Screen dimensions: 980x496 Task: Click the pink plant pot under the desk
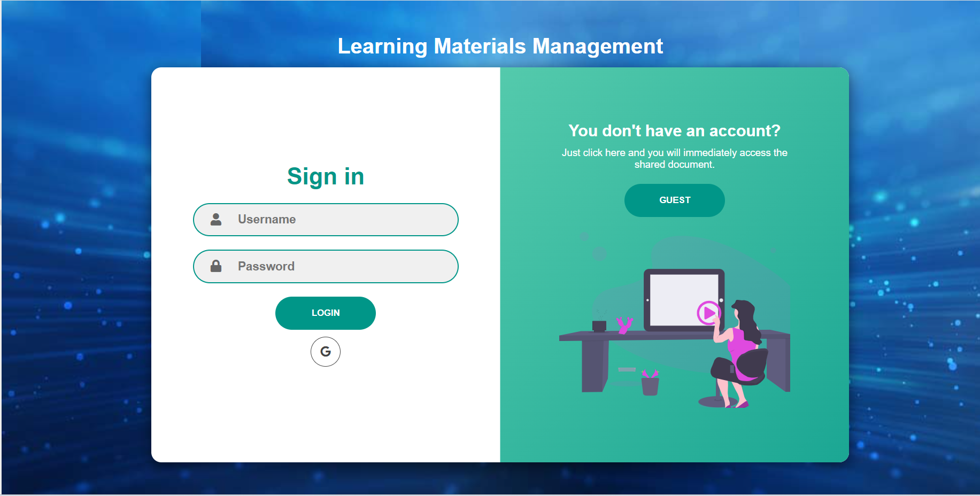[x=649, y=384]
